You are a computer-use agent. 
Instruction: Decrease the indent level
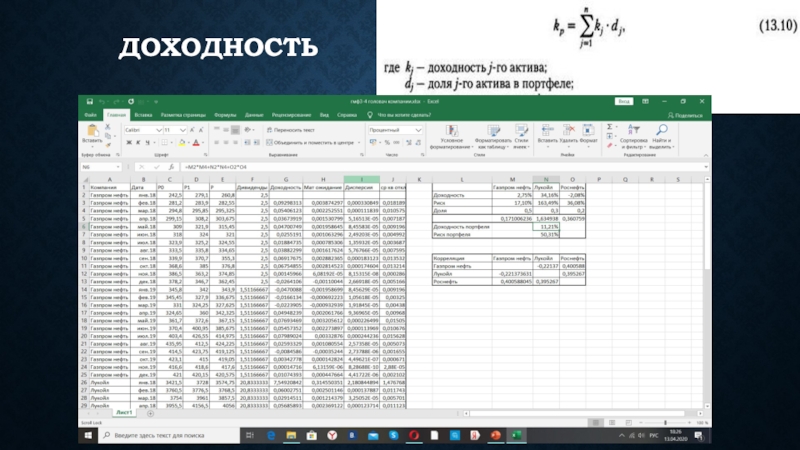coord(247,143)
